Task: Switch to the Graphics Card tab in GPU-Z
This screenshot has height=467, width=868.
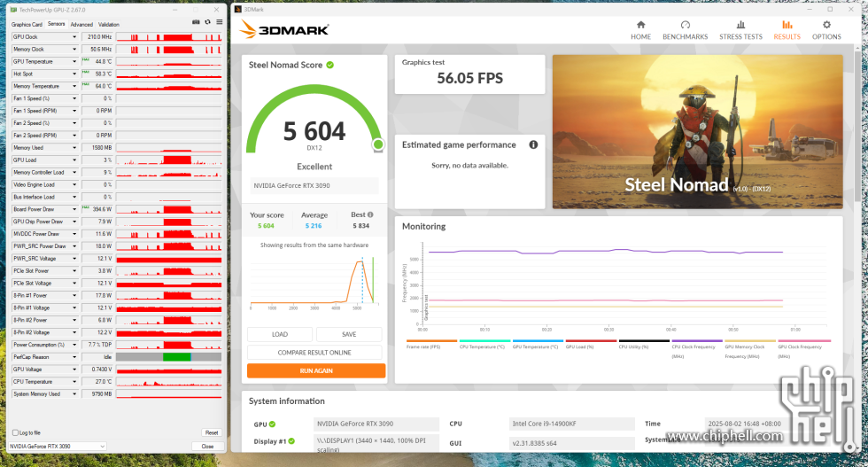Action: point(27,25)
